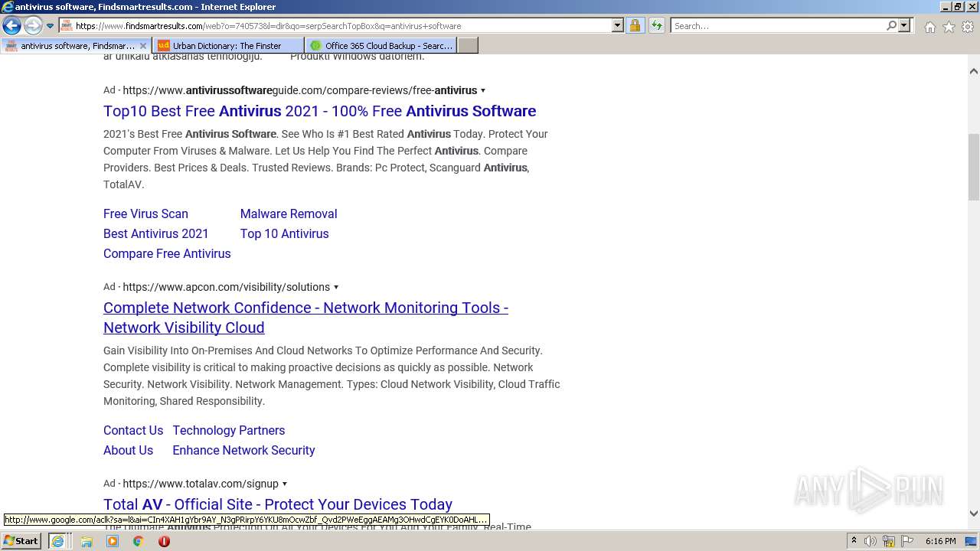Open a new blank tab
Viewport: 980px width, 551px height.
point(468,45)
